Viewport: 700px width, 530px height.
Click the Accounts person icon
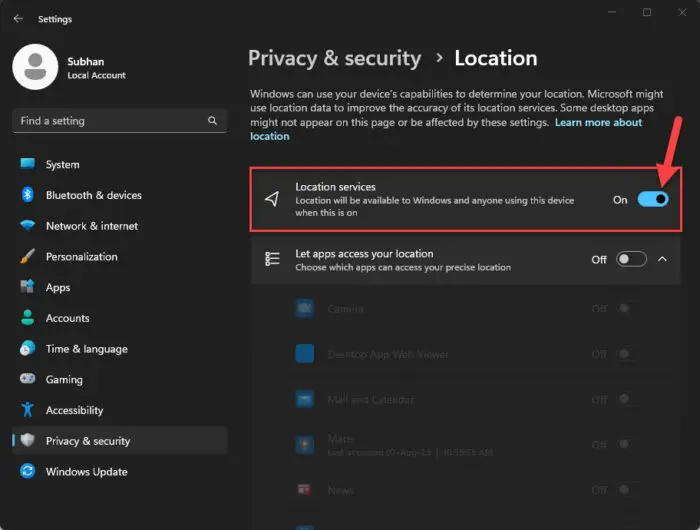pyautogui.click(x=27, y=317)
